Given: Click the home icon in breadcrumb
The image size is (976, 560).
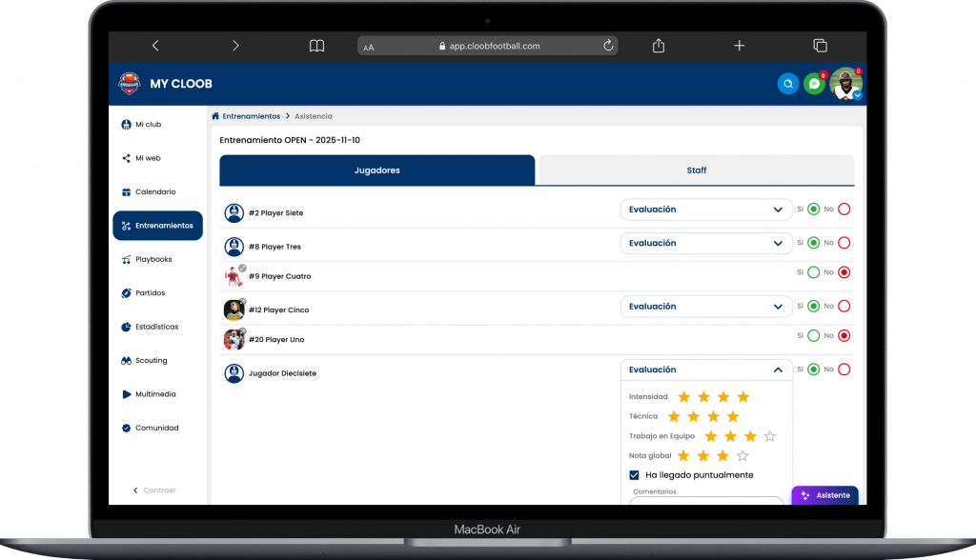Looking at the screenshot, I should (x=215, y=116).
